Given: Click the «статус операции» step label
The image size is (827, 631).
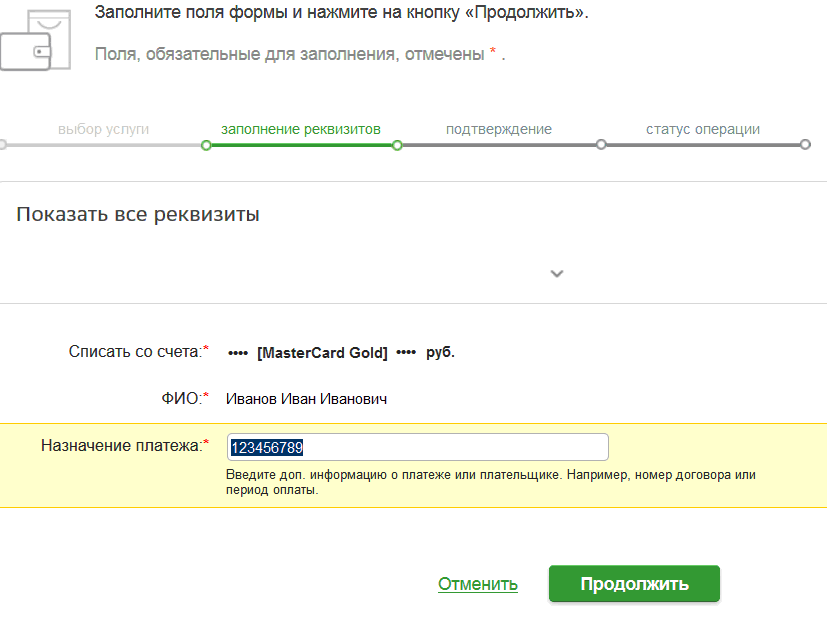Looking at the screenshot, I should [703, 129].
